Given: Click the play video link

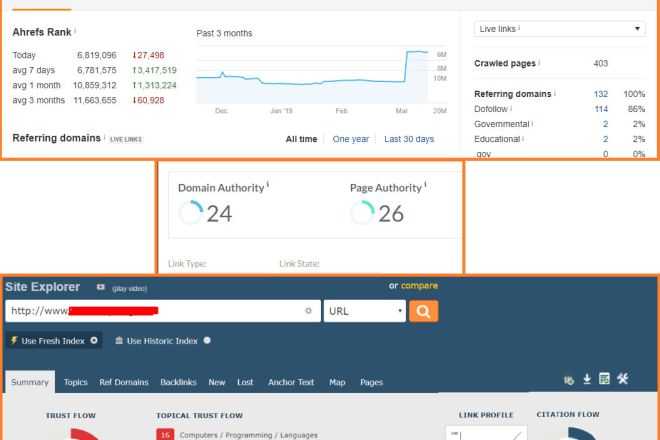Looking at the screenshot, I should click(x=130, y=288).
